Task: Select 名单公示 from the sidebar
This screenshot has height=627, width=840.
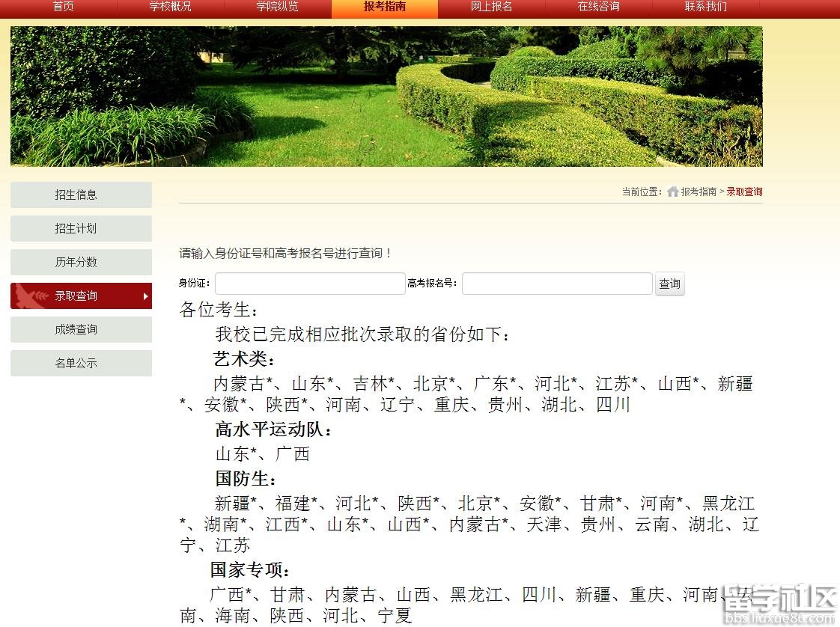Action: pos(81,363)
